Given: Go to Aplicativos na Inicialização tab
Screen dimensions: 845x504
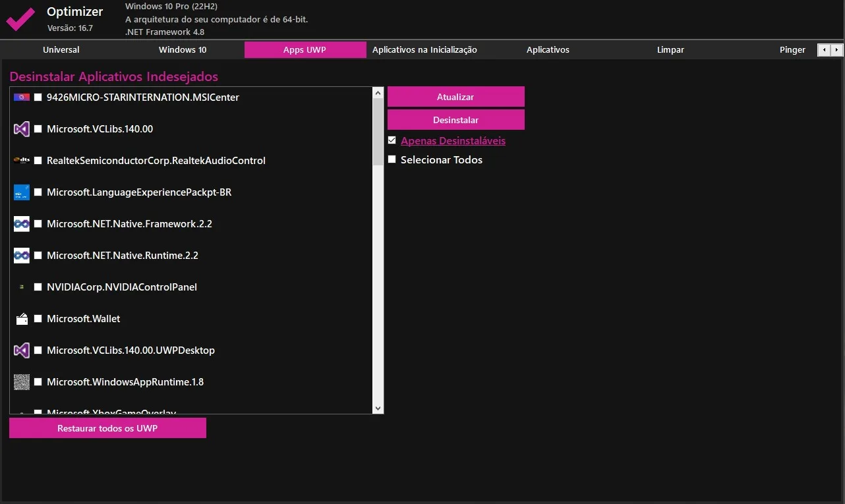Looking at the screenshot, I should tap(424, 50).
